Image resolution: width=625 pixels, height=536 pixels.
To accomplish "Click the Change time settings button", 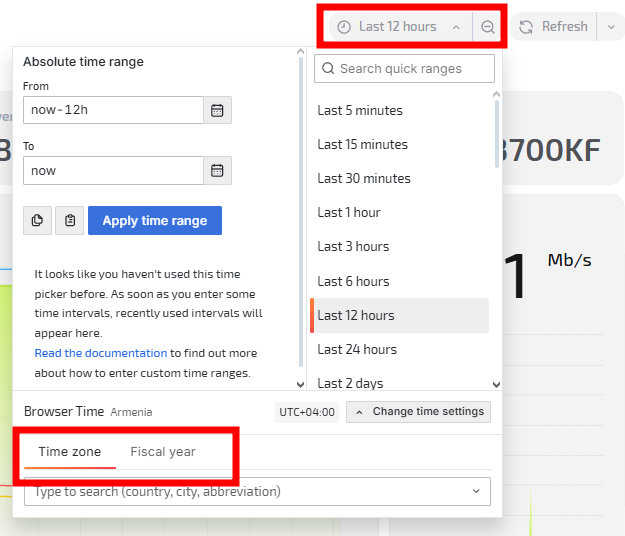I will tap(418, 411).
